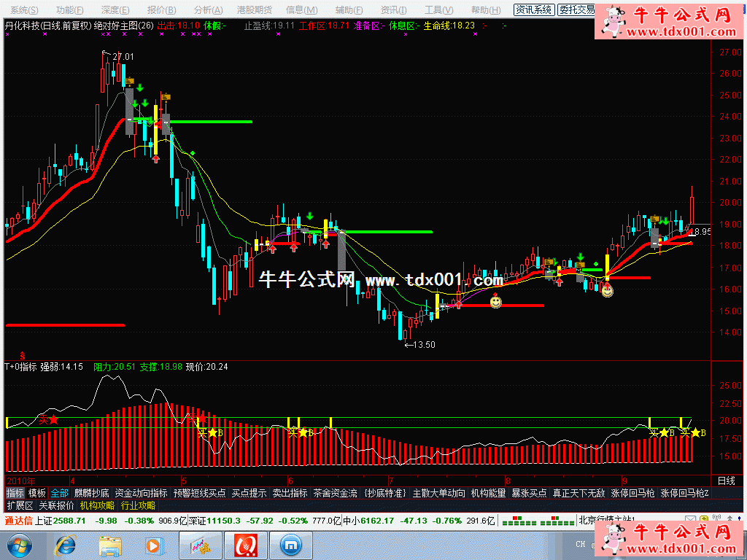Click the 2010年 timeline label

[x=21, y=481]
